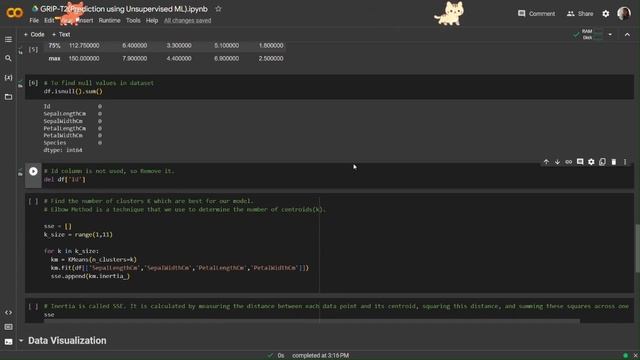Screen dimensions: 640x360
Task: Open the Edit menu
Action: click(x=49, y=20)
